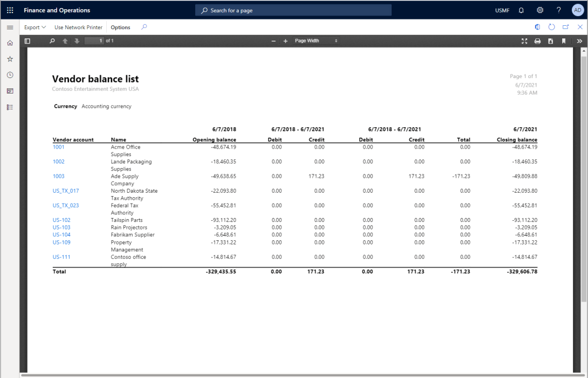Open the settings gear

pyautogui.click(x=540, y=10)
